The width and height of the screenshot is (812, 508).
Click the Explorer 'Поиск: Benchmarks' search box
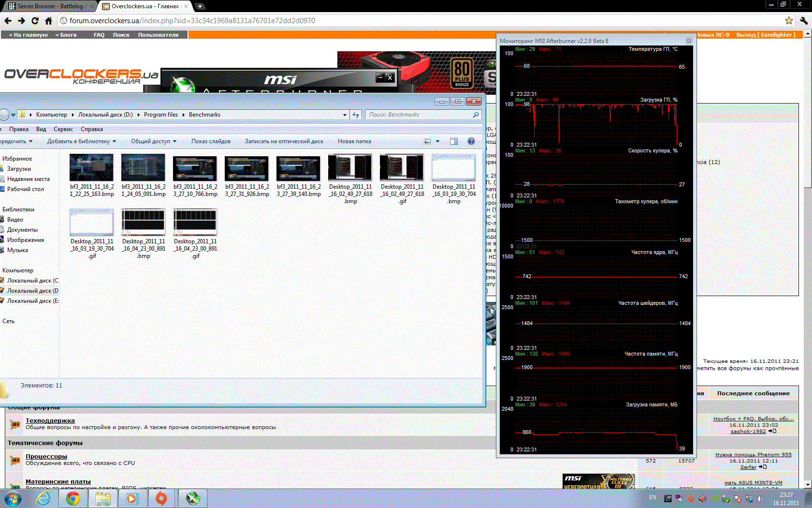423,115
